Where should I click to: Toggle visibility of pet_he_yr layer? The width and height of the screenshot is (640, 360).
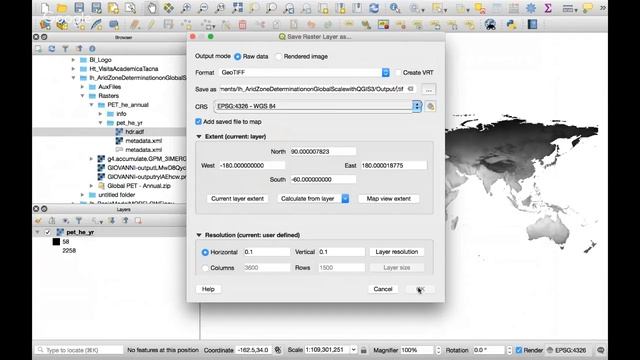click(48, 232)
